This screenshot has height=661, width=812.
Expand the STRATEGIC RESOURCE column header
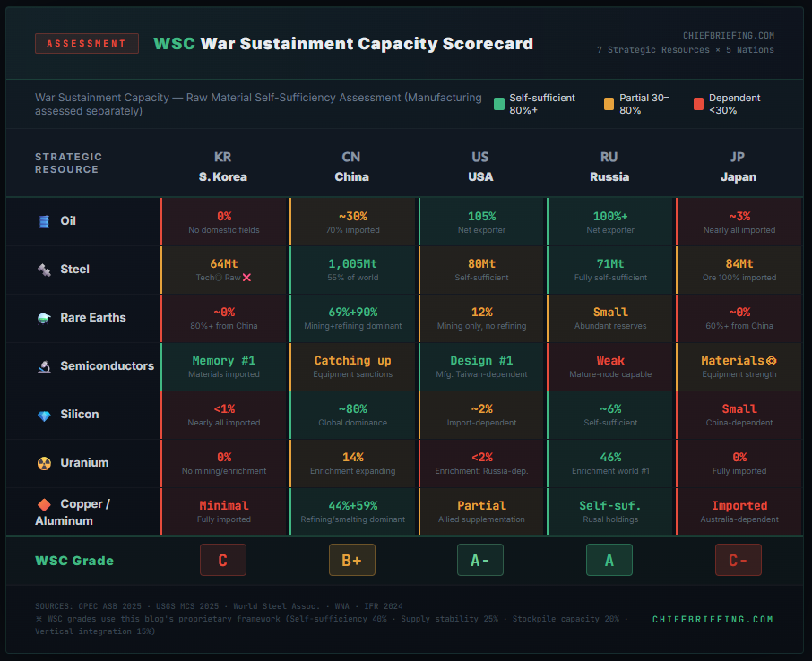pos(68,162)
